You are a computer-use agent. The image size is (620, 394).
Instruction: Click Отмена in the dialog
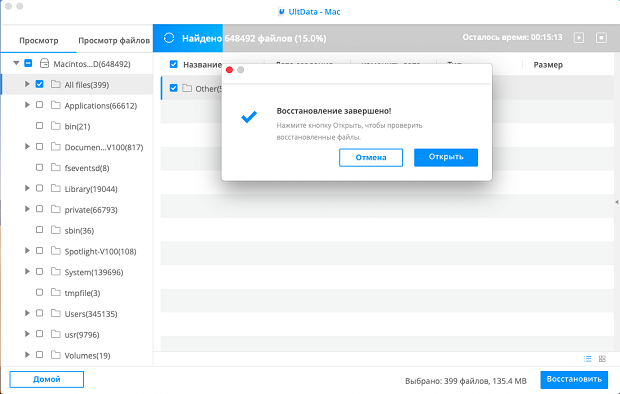pyautogui.click(x=371, y=157)
